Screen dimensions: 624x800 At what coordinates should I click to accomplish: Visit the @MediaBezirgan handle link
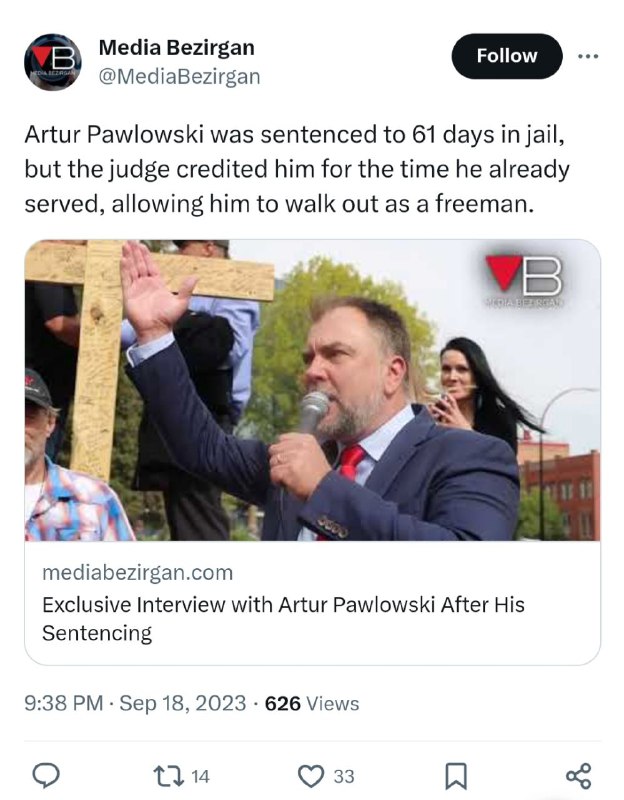point(179,77)
